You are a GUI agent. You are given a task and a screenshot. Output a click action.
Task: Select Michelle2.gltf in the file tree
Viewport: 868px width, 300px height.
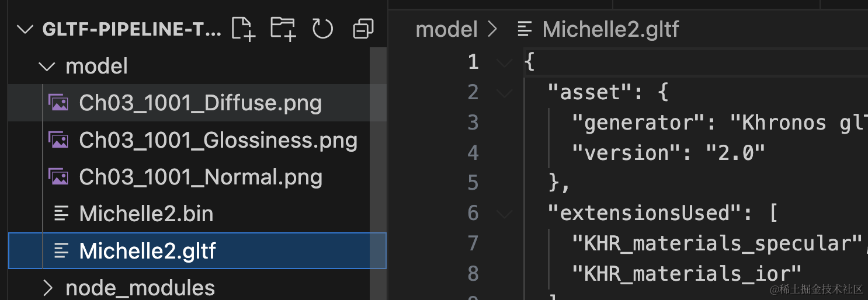(197, 250)
